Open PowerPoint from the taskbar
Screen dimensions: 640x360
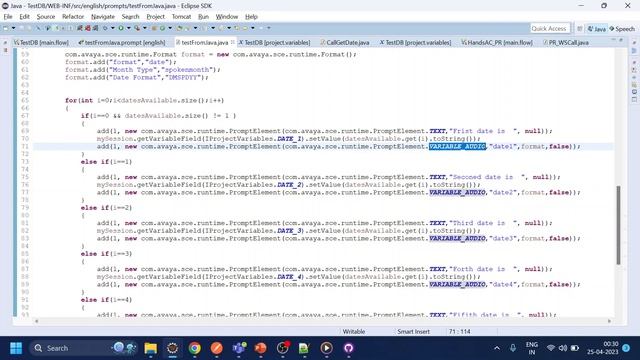[260, 348]
